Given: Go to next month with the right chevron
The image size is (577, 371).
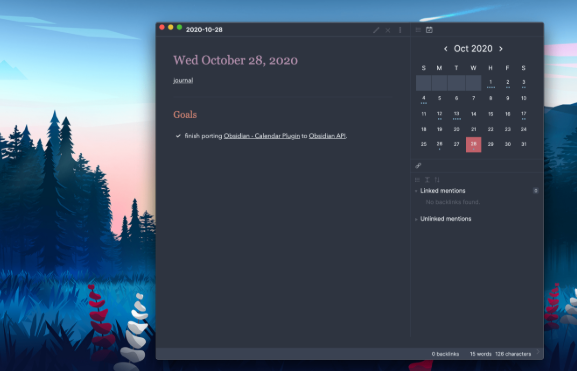Looking at the screenshot, I should (x=501, y=49).
